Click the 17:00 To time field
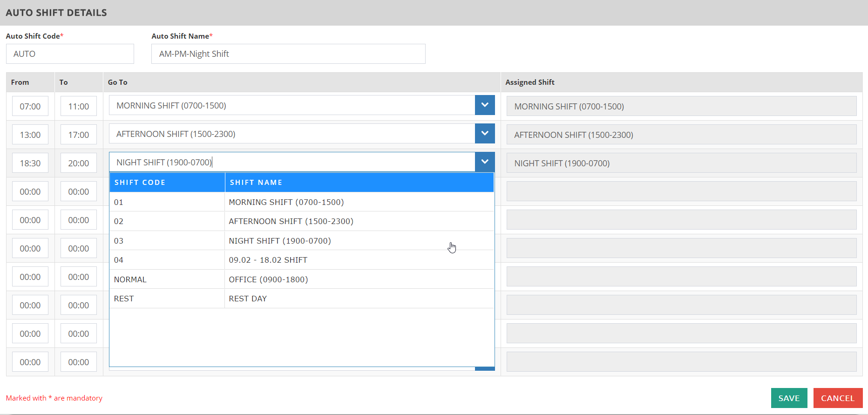This screenshot has width=868, height=415. click(x=79, y=135)
